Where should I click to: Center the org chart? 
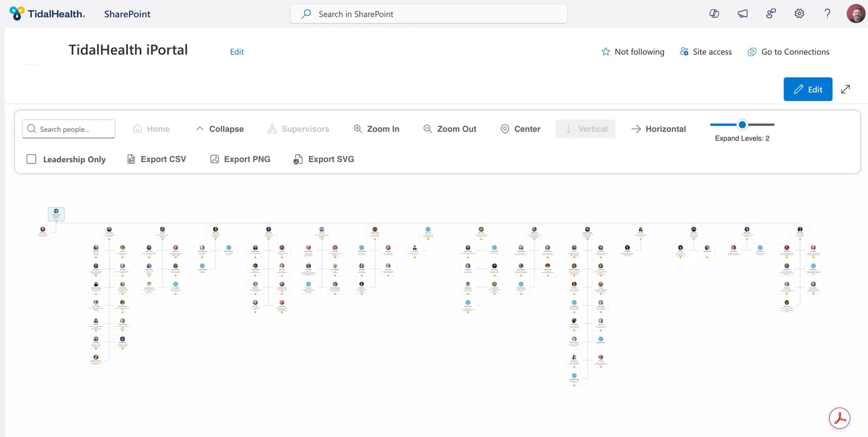coord(520,129)
